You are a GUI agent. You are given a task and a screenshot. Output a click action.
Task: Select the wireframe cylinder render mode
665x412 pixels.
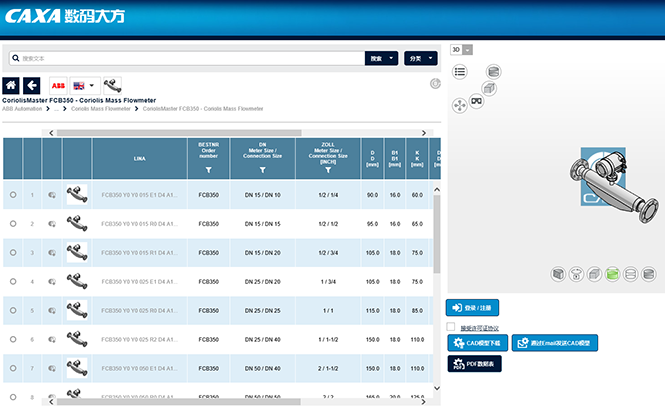(x=631, y=274)
